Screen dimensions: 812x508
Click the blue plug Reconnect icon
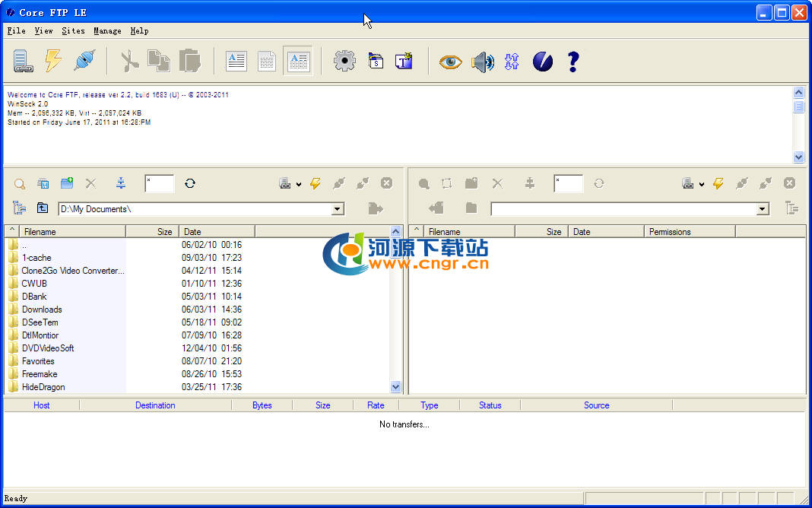[x=84, y=61]
